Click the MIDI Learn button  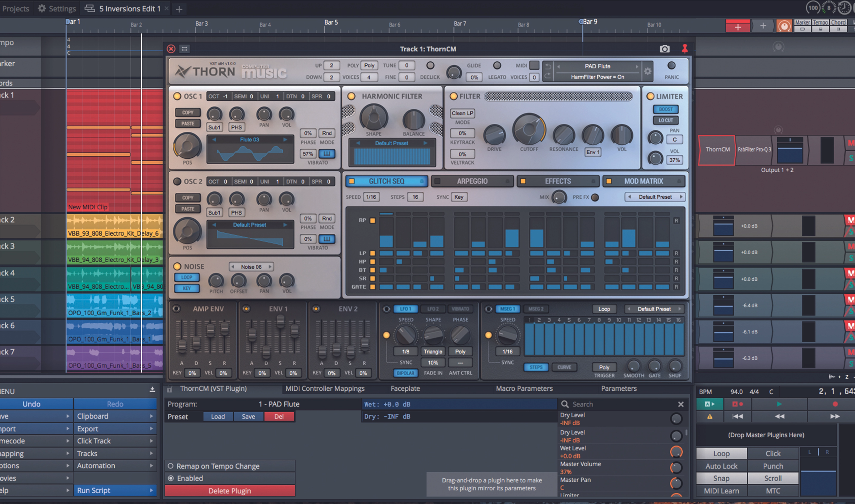point(721,491)
